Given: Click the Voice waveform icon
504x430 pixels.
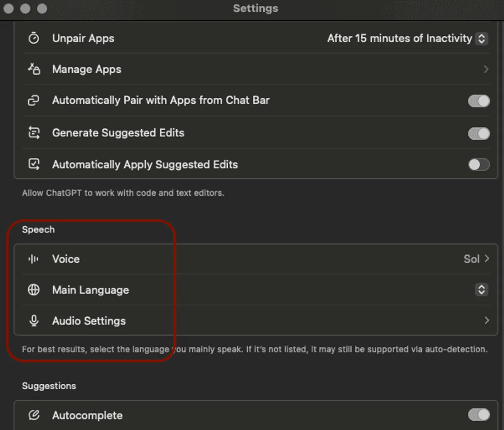Looking at the screenshot, I should click(x=34, y=259).
